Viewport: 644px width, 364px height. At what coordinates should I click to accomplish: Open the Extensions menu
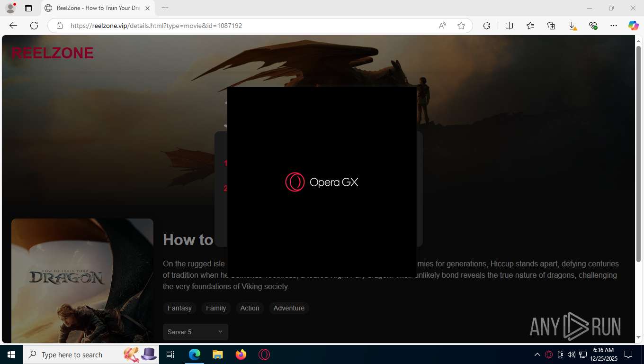(x=486, y=26)
